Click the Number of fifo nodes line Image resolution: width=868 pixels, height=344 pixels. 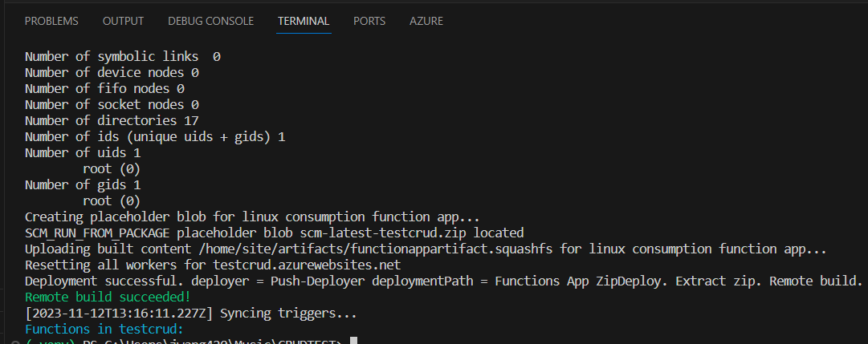click(104, 88)
